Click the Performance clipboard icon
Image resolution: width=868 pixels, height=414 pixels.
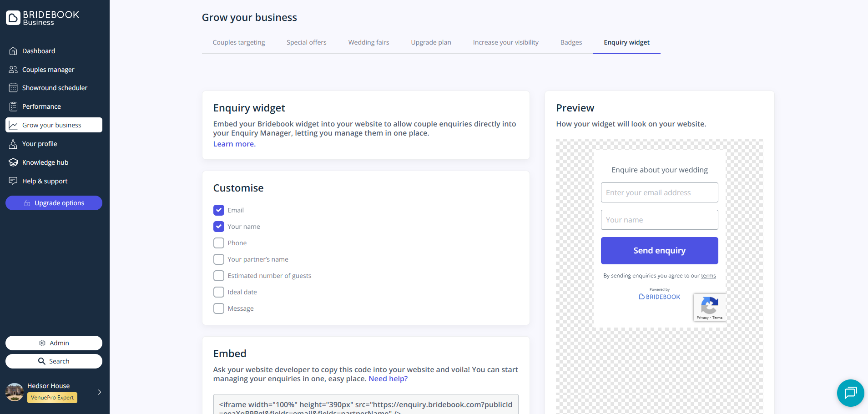[x=13, y=106]
